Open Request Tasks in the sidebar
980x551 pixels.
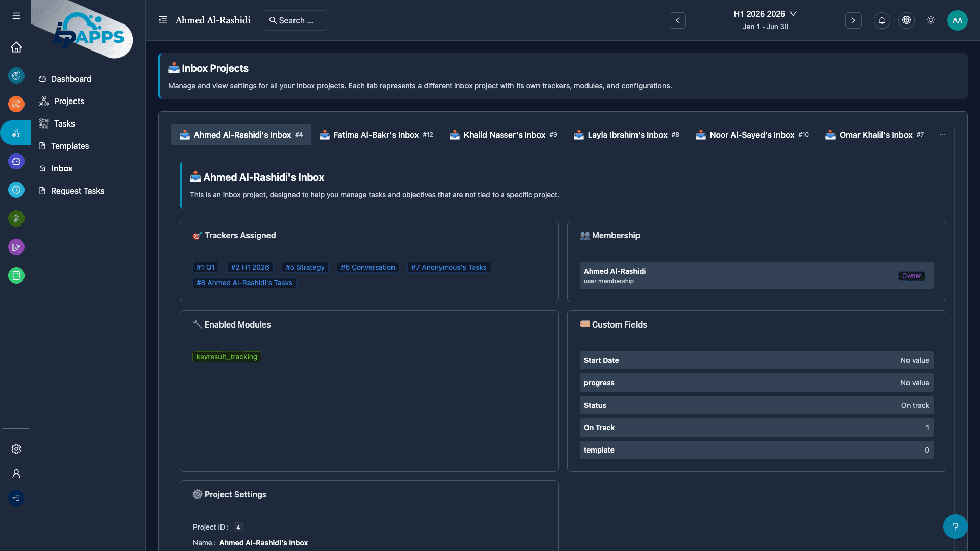click(x=78, y=191)
